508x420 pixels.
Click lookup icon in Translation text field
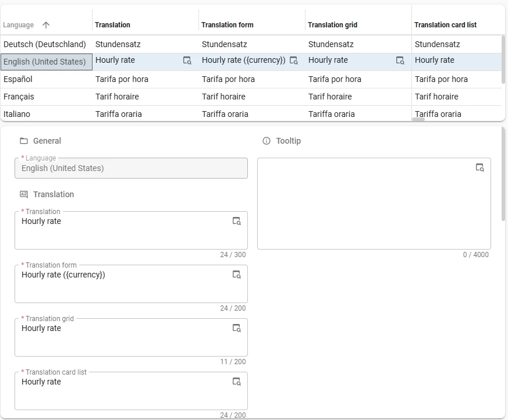[236, 221]
